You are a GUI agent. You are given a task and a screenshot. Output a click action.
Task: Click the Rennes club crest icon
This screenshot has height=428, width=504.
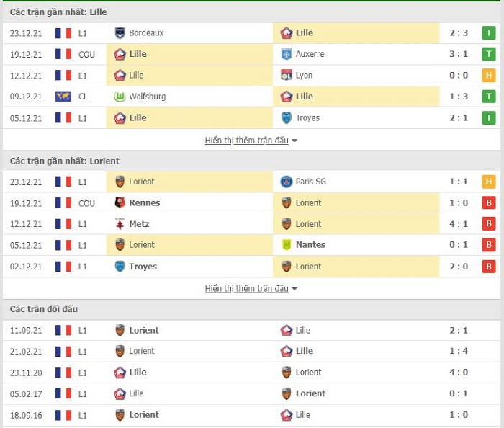coord(120,203)
